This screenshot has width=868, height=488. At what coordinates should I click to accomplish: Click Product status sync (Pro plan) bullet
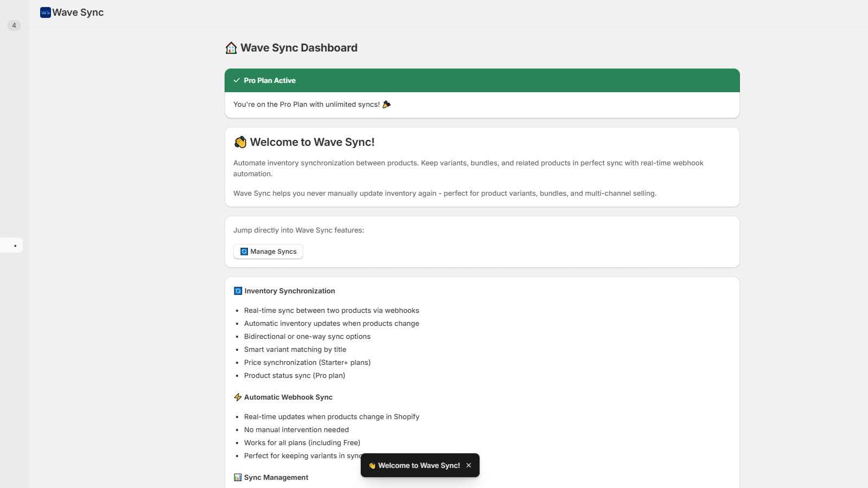(x=295, y=376)
